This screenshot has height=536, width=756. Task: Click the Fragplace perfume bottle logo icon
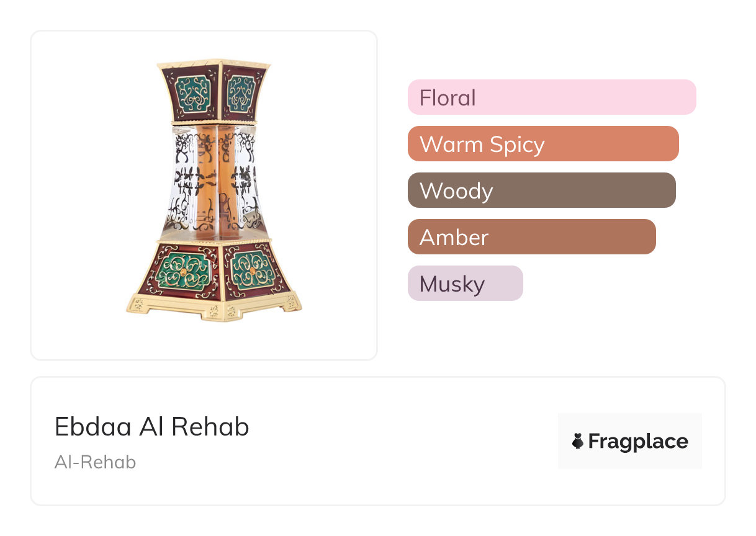pos(578,441)
